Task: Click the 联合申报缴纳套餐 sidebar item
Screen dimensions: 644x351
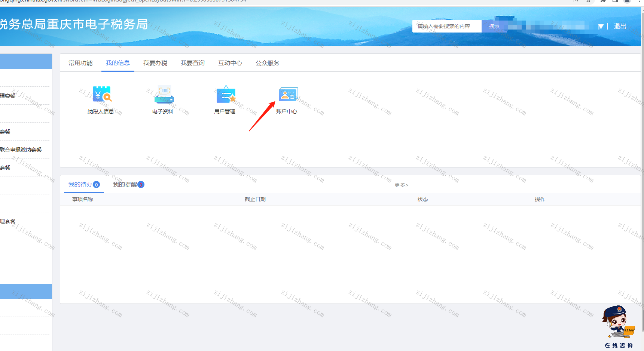Action: 21,150
